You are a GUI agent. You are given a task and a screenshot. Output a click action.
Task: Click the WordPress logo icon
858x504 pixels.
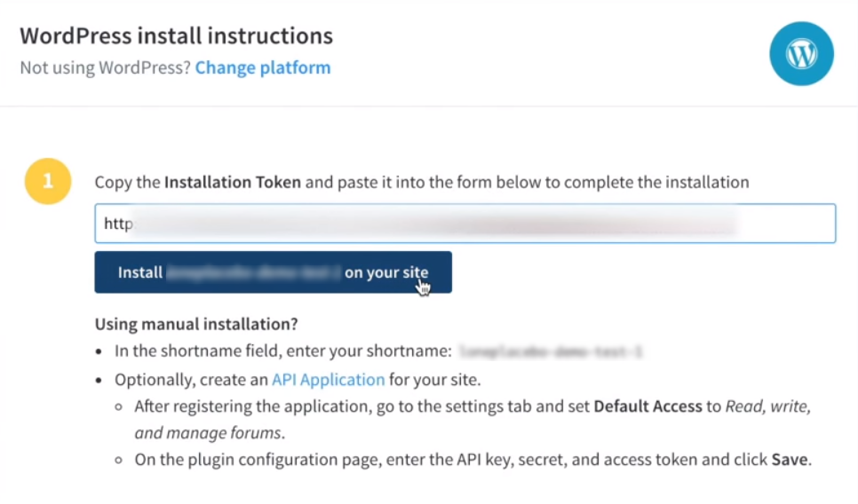(801, 53)
